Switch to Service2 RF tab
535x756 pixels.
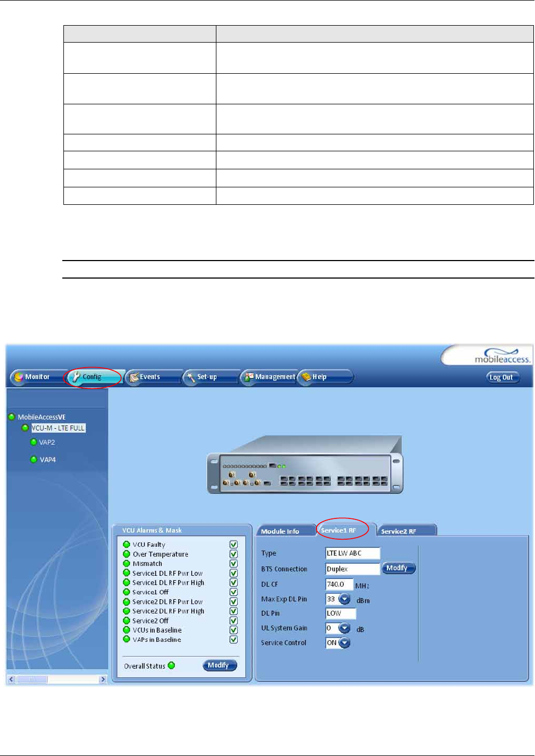point(406,531)
